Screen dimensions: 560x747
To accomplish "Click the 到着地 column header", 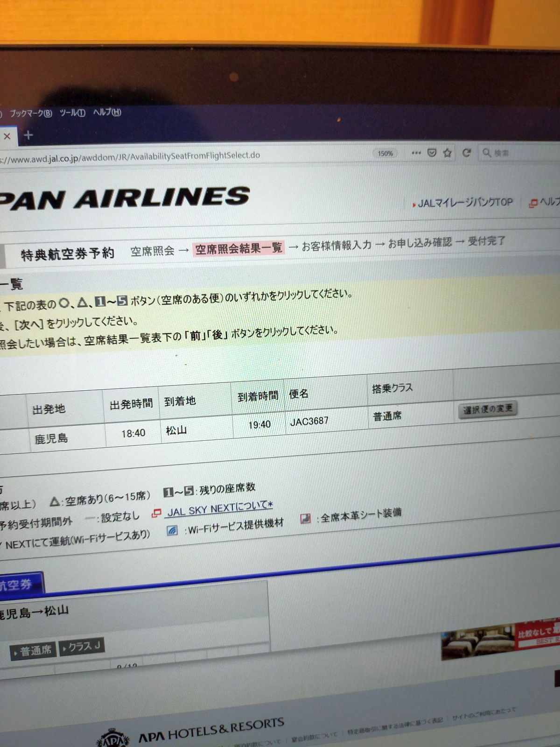I will [x=180, y=402].
